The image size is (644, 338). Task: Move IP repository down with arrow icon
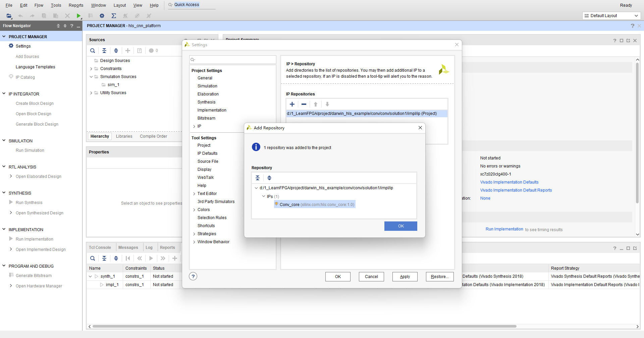pyautogui.click(x=327, y=104)
